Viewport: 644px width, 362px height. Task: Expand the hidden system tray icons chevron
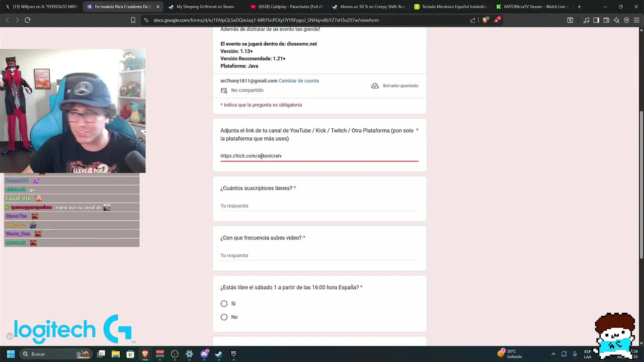click(553, 354)
